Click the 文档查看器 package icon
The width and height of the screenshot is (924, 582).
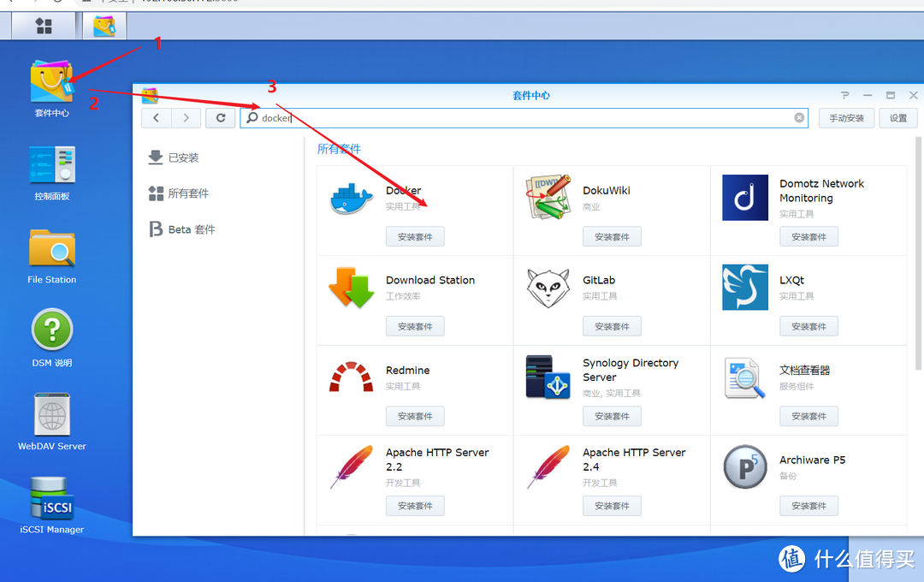click(745, 377)
